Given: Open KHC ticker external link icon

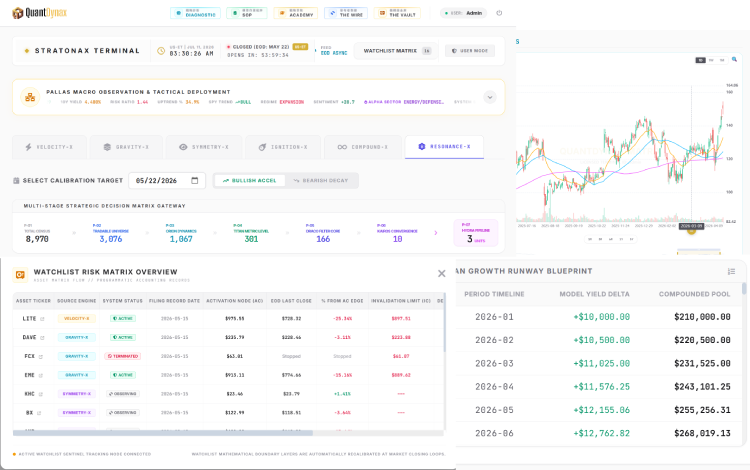Looking at the screenshot, I should point(41,394).
